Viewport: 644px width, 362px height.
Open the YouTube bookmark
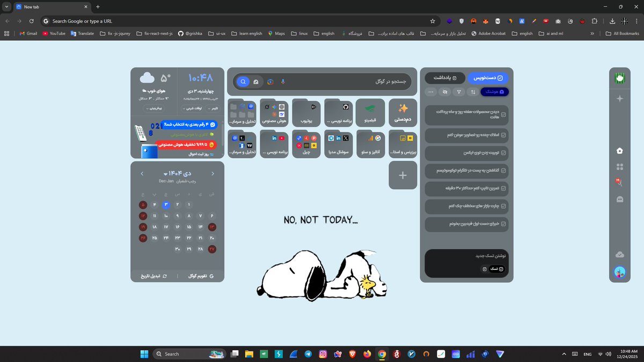[54, 33]
